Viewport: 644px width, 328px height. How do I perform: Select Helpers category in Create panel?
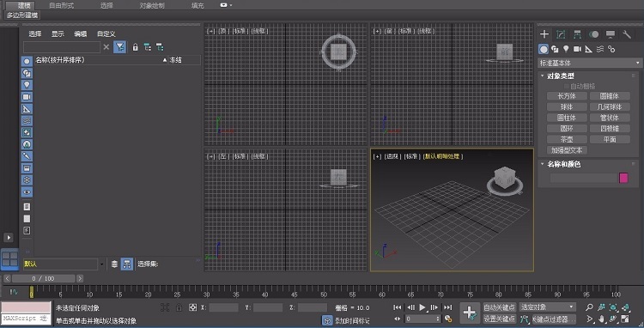(x=588, y=49)
